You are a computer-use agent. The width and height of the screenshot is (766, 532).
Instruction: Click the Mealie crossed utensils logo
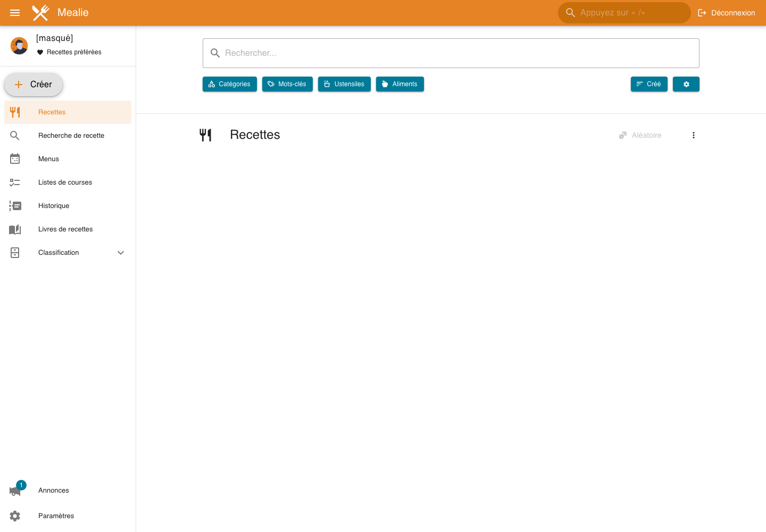40,13
